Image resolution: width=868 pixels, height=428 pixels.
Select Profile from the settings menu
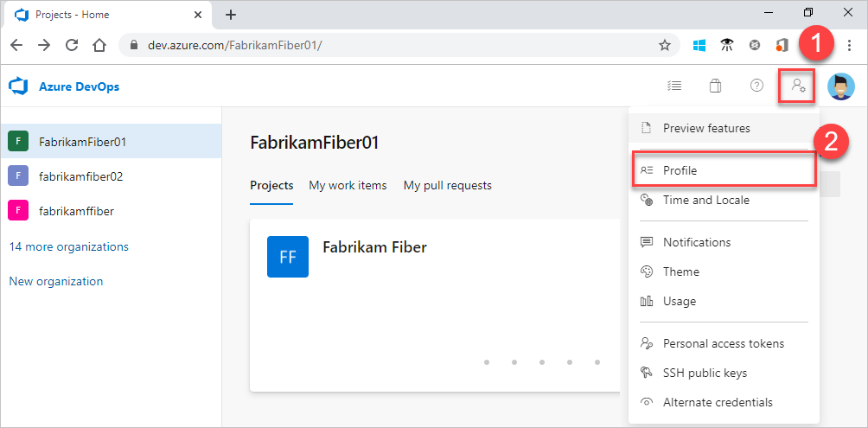click(x=680, y=170)
